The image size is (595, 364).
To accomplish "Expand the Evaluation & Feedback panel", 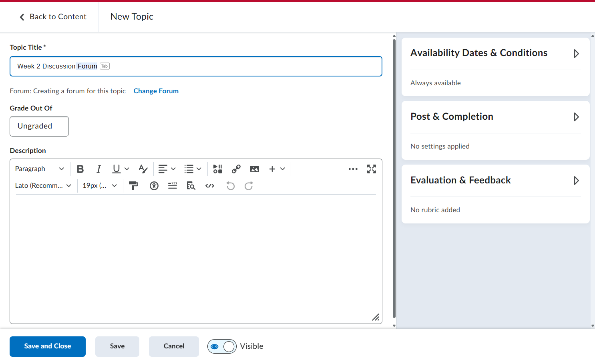I will [x=496, y=181].
